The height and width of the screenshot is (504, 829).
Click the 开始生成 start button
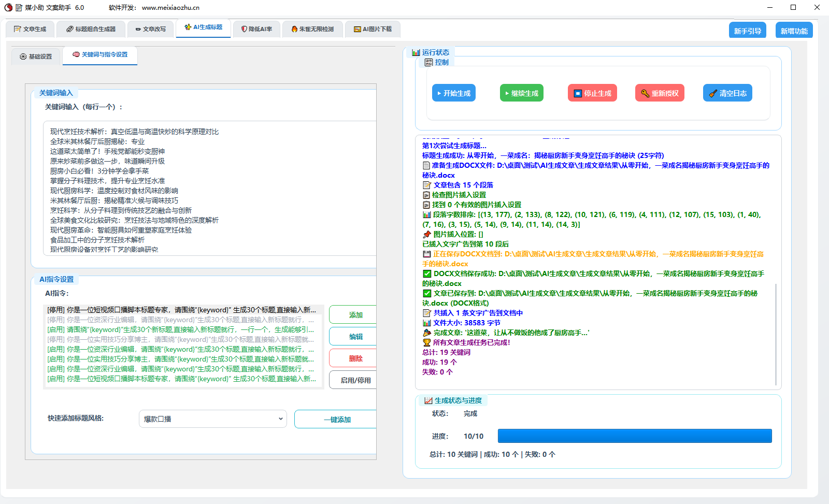coord(453,93)
